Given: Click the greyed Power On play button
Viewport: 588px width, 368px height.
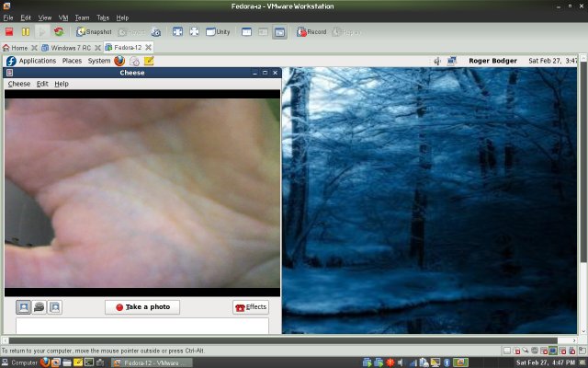Looking at the screenshot, I should (42, 32).
